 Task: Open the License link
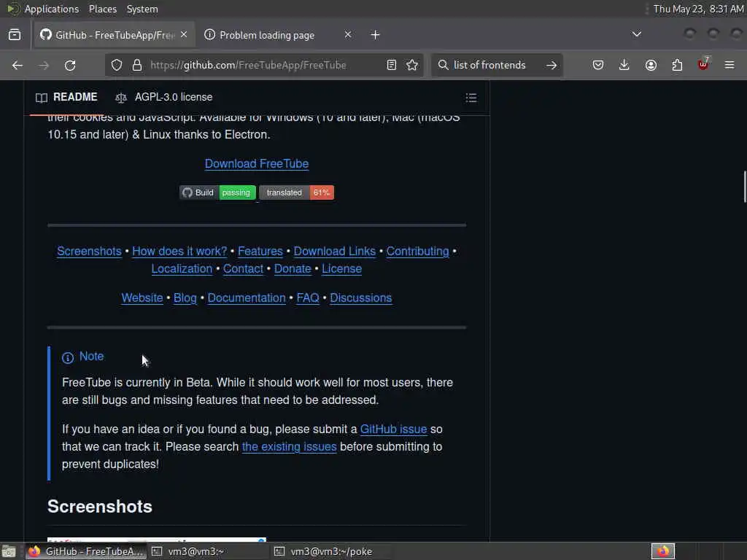341,269
